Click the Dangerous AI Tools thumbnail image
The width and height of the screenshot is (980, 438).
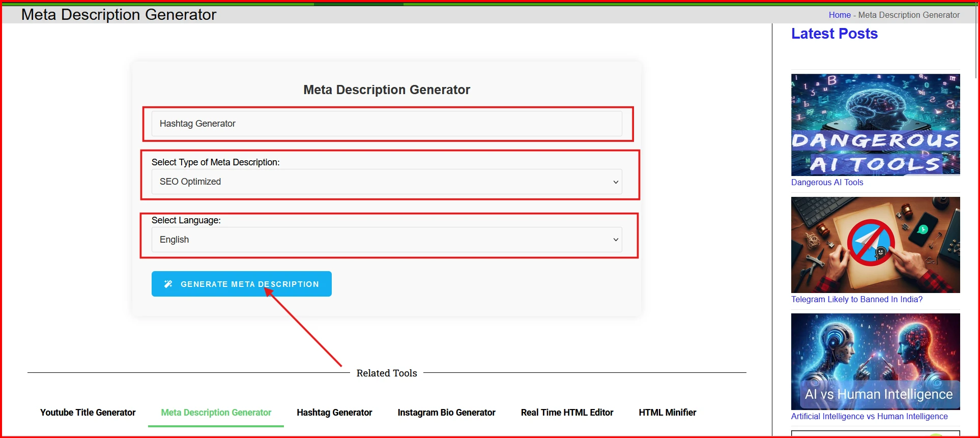tap(875, 125)
